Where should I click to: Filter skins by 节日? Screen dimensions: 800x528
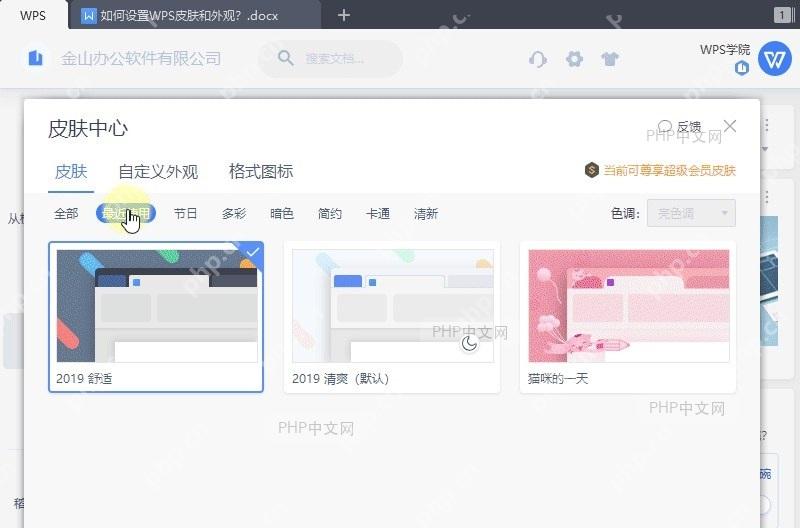pyautogui.click(x=185, y=213)
